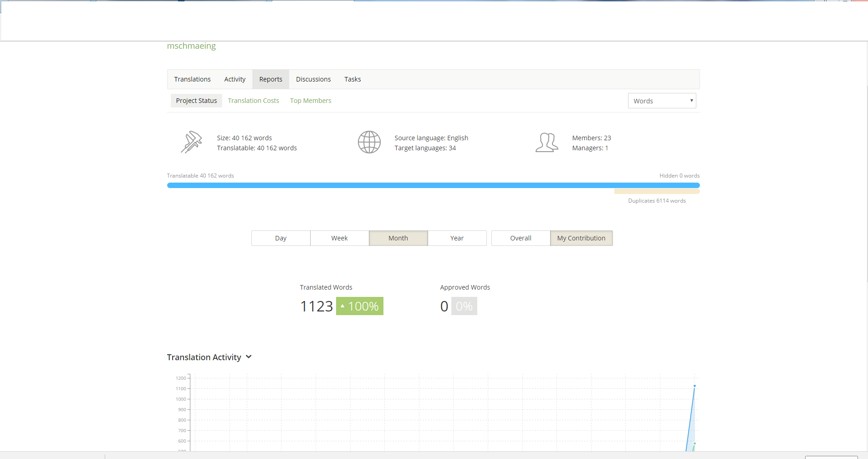Viewport: 868px width, 459px height.
Task: Open the mschmaeing project link
Action: pos(191,46)
